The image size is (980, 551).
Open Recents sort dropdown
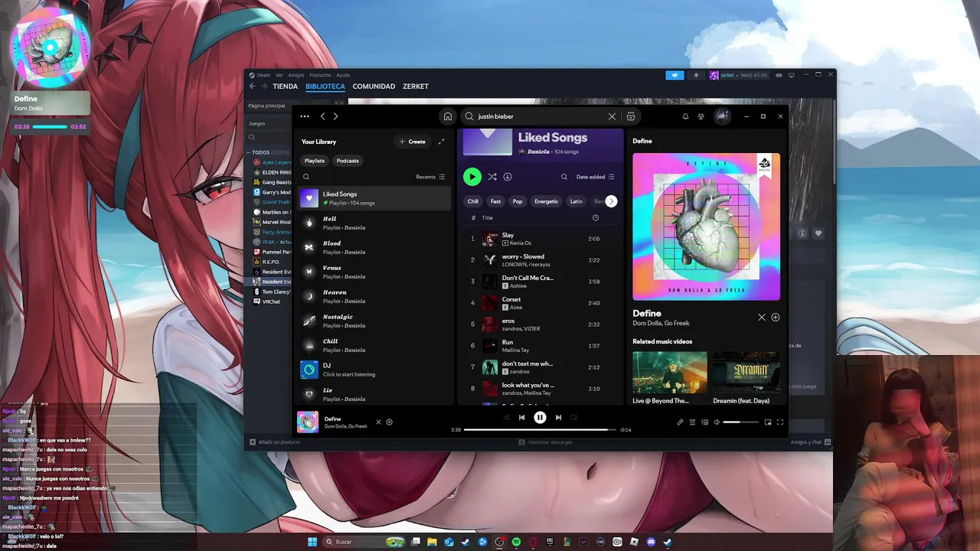tap(430, 177)
